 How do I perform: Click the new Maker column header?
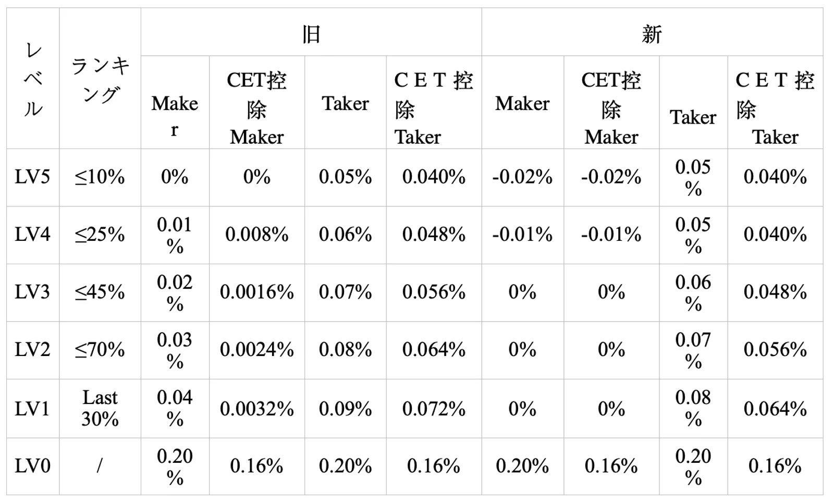pyautogui.click(x=523, y=103)
